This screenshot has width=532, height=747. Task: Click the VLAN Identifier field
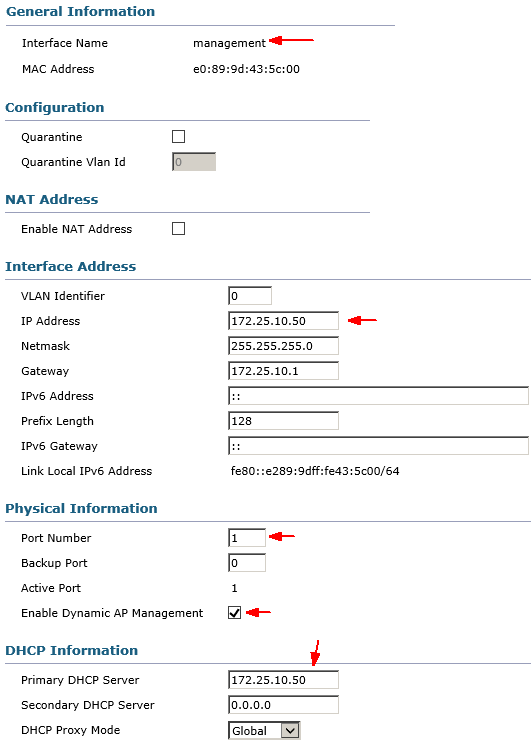click(x=250, y=296)
